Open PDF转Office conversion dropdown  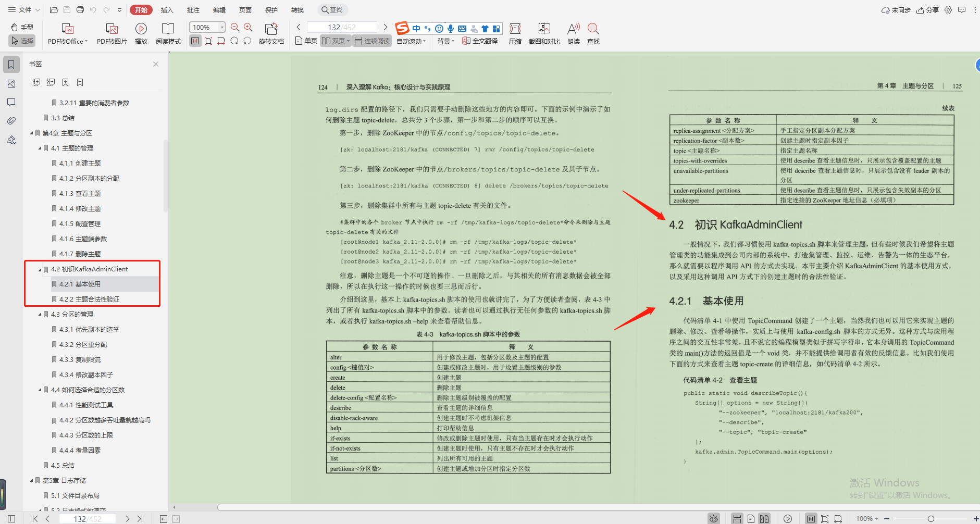(x=68, y=34)
